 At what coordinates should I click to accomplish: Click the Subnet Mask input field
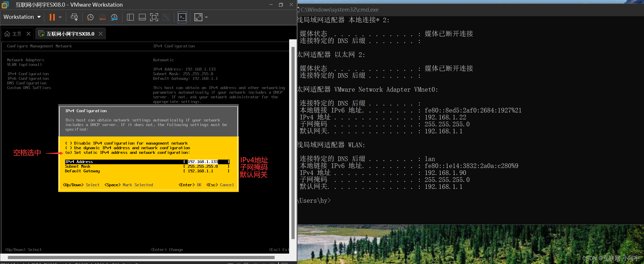point(206,167)
